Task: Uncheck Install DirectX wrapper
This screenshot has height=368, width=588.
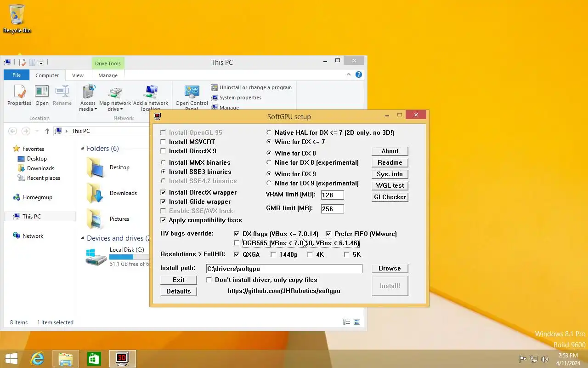Action: coord(163,192)
